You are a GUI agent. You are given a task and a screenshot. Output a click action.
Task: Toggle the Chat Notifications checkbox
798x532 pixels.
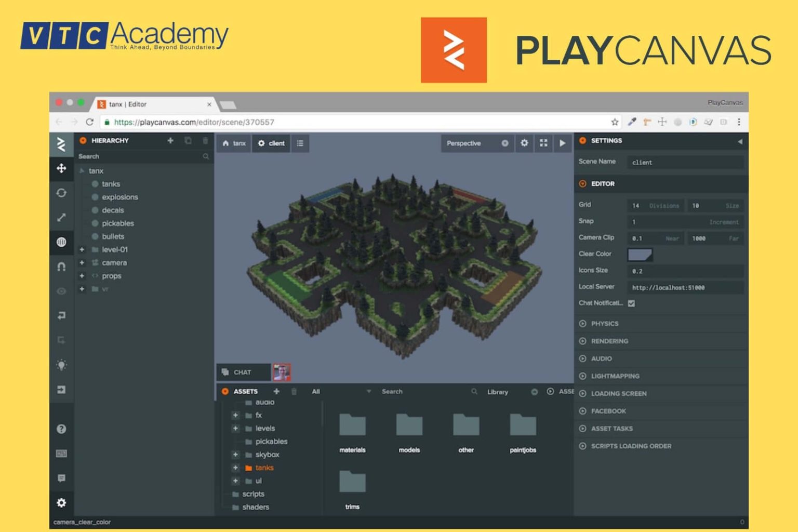631,303
